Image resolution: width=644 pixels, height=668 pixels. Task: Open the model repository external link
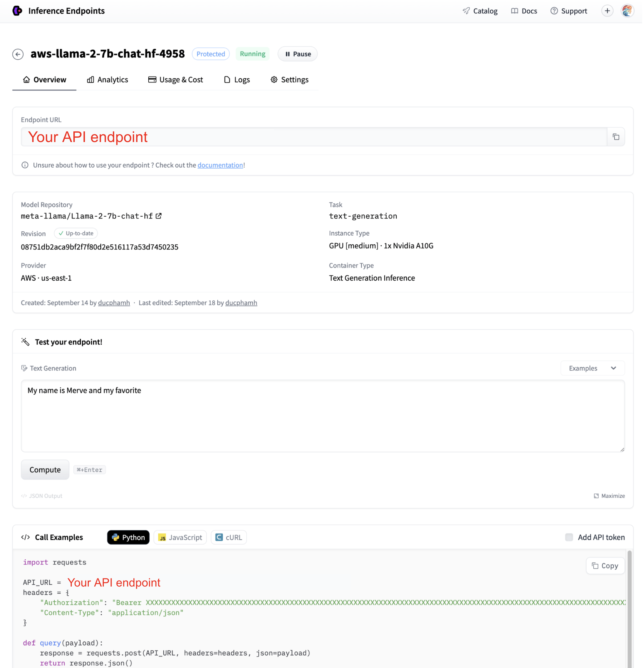click(159, 216)
